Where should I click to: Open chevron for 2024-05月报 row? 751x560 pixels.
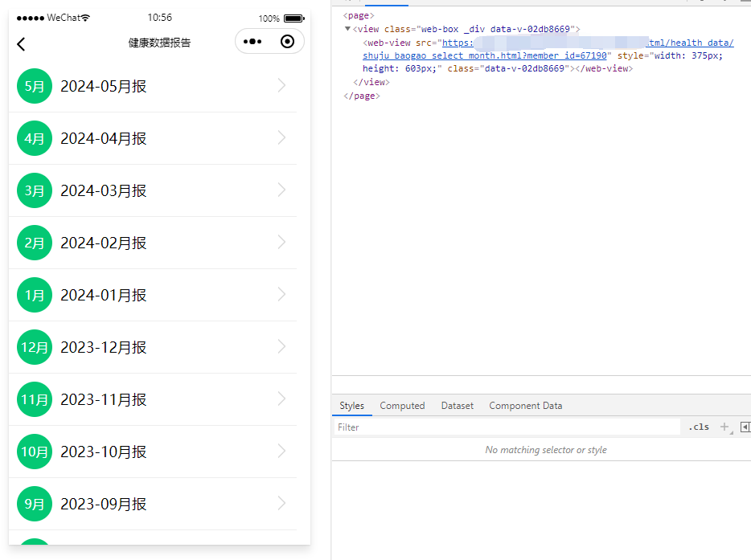[281, 86]
